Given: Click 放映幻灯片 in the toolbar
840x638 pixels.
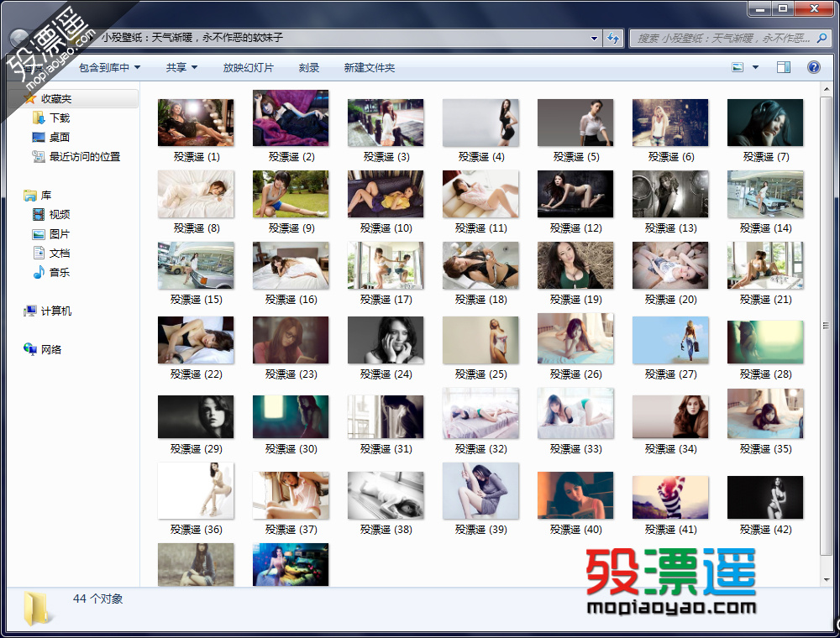Looking at the screenshot, I should click(248, 67).
